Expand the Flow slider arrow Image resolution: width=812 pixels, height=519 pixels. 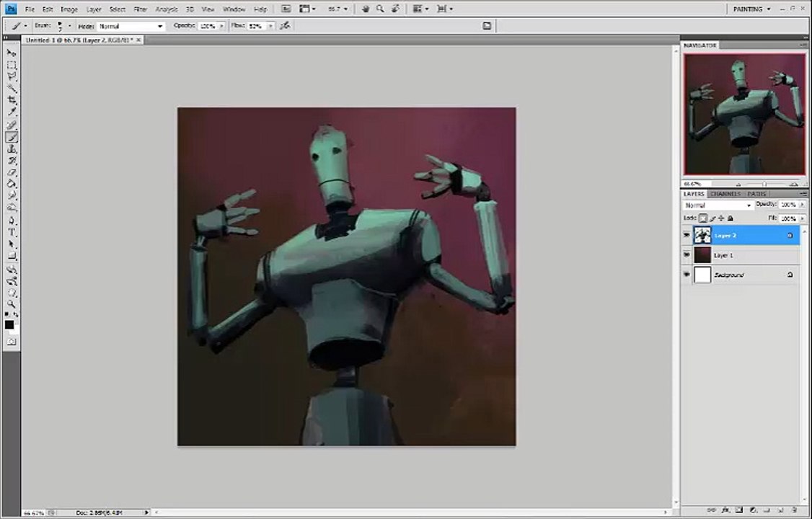coord(270,26)
